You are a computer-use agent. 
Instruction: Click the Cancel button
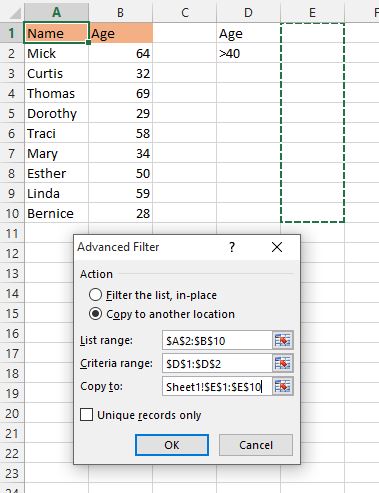click(x=256, y=445)
